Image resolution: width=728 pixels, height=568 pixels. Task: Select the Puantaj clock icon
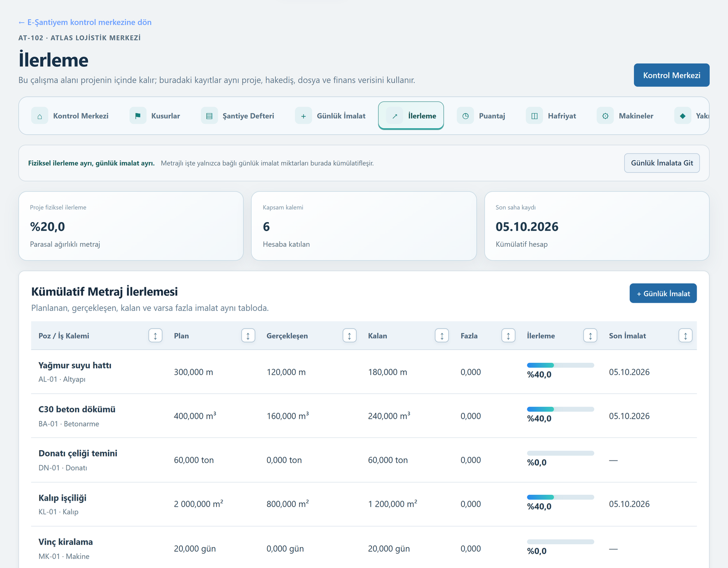(x=465, y=116)
